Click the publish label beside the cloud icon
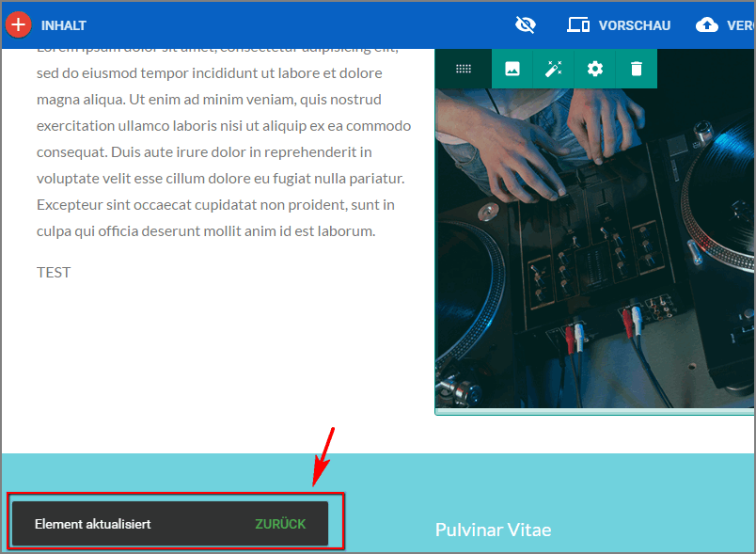 click(x=741, y=25)
